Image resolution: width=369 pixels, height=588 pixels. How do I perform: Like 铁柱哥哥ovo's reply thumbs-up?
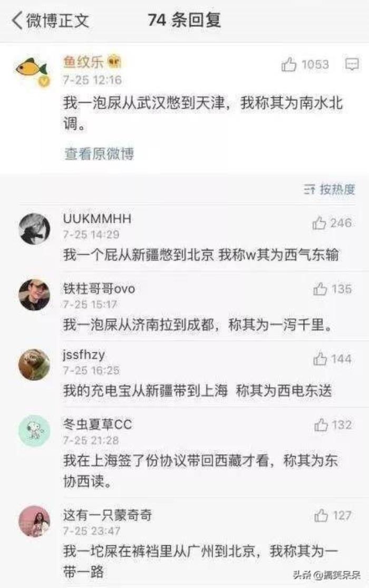point(320,289)
